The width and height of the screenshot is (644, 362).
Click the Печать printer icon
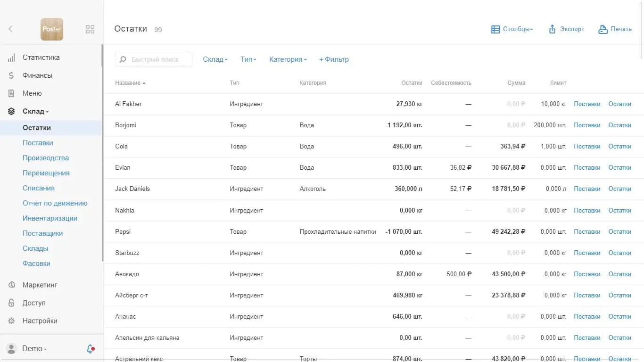point(603,29)
